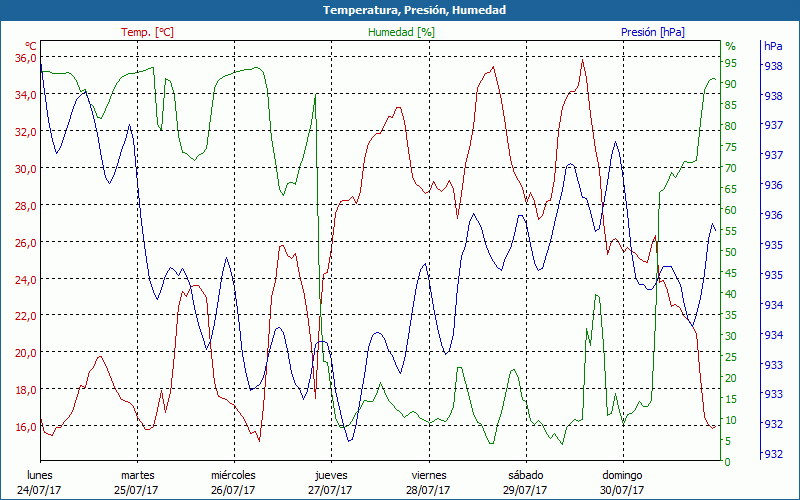800x500 pixels.
Task: Select the blue Presión [hPa] legend label
Action: pos(653,32)
